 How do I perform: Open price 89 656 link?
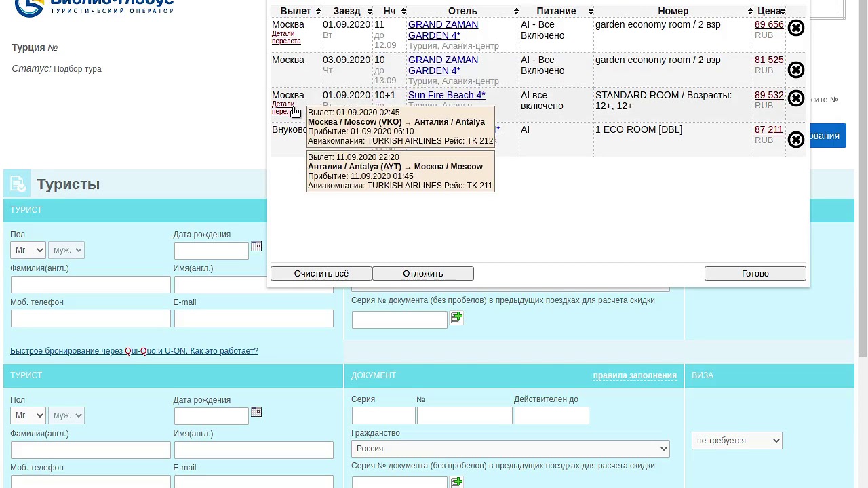(x=769, y=24)
